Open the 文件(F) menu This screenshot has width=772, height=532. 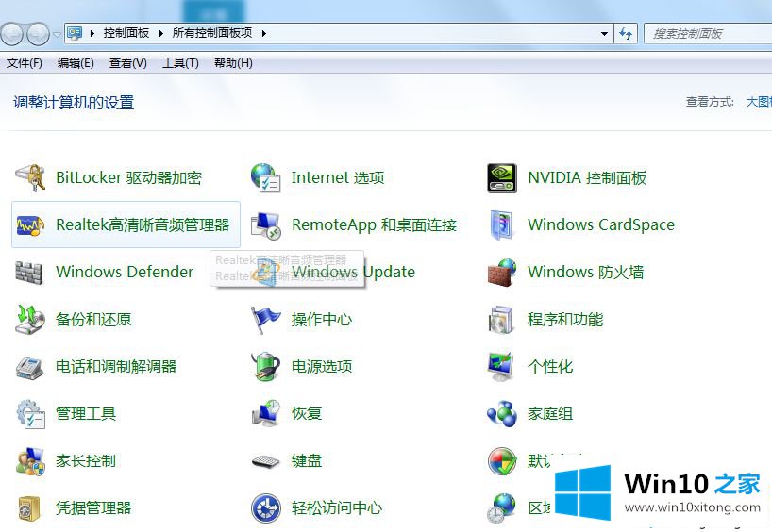(x=25, y=63)
